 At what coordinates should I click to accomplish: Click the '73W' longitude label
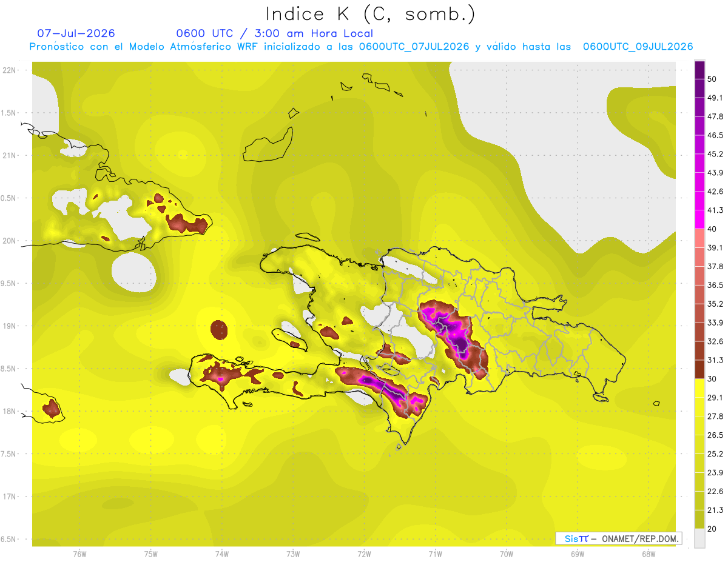293,554
